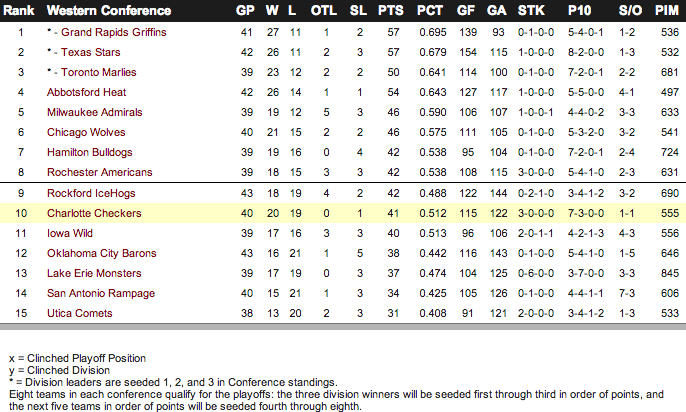686x412 pixels.
Task: Click the Rank column header
Action: 18,10
